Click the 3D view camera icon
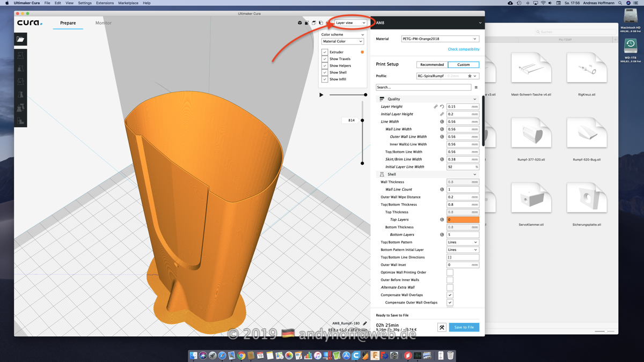644x362 pixels. (299, 23)
